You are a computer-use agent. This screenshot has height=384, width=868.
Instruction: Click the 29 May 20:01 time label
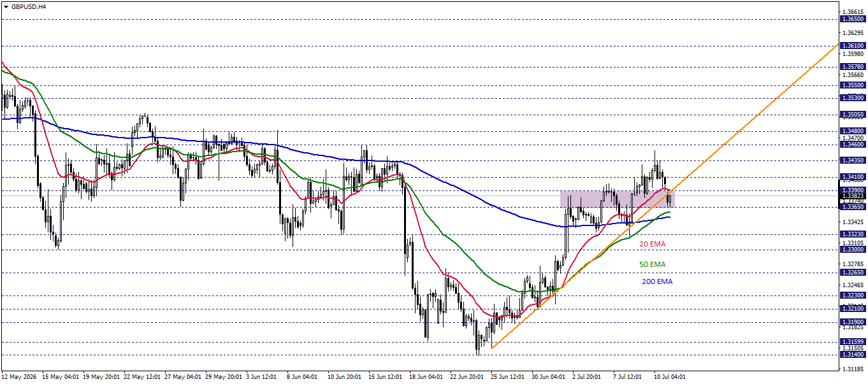tap(224, 377)
